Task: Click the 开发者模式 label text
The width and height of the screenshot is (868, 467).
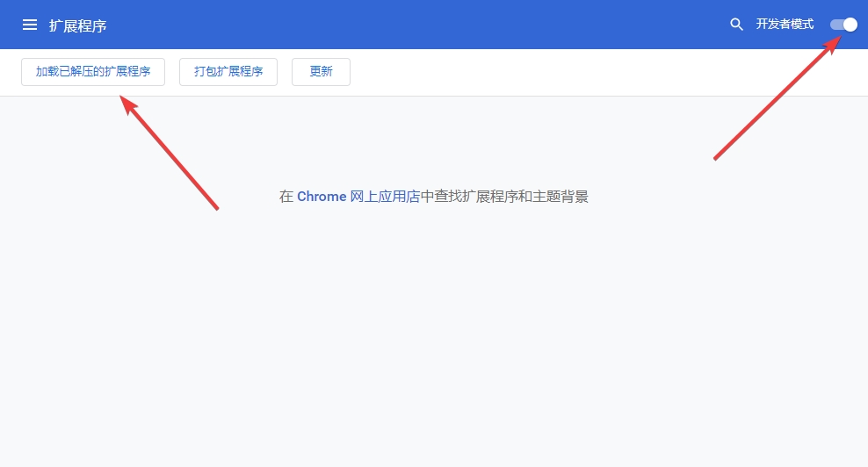Action: click(785, 25)
